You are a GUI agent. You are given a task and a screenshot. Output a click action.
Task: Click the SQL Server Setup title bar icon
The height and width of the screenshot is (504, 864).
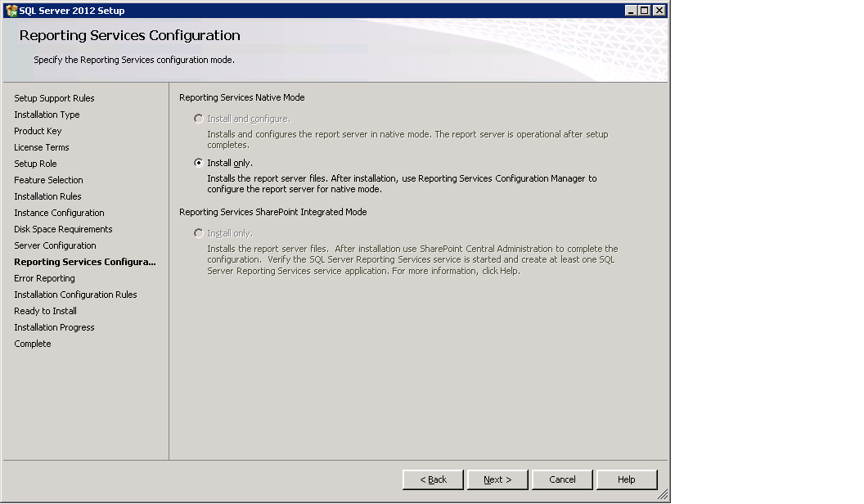click(10, 10)
